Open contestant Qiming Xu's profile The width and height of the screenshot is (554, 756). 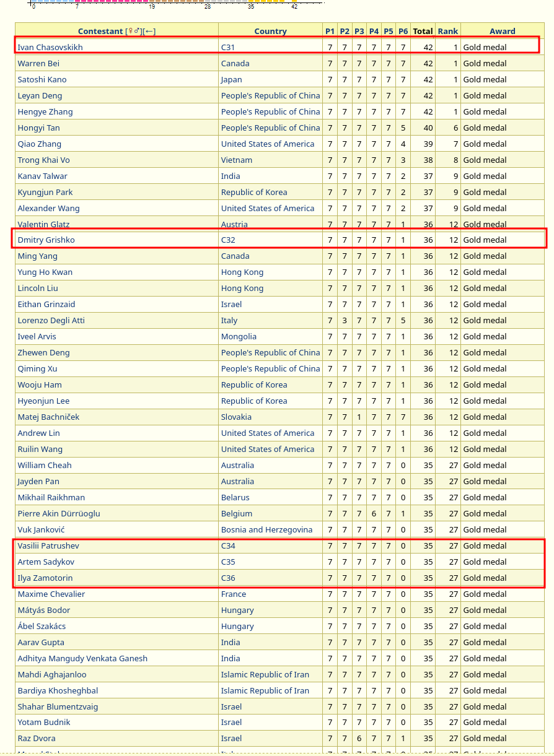[37, 368]
